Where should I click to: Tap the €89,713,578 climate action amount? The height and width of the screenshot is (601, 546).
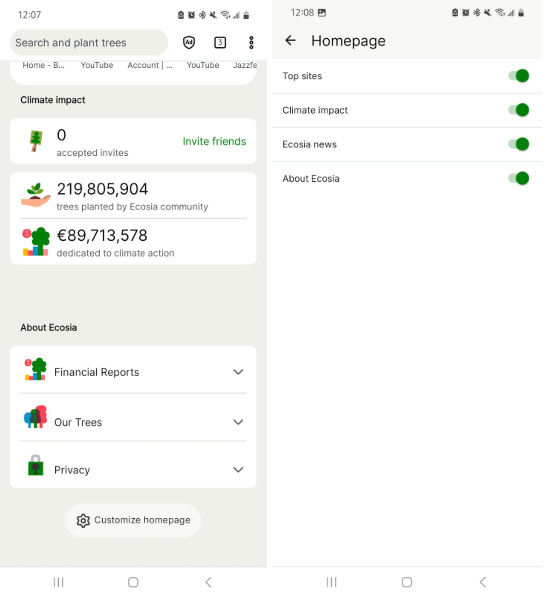coord(102,235)
